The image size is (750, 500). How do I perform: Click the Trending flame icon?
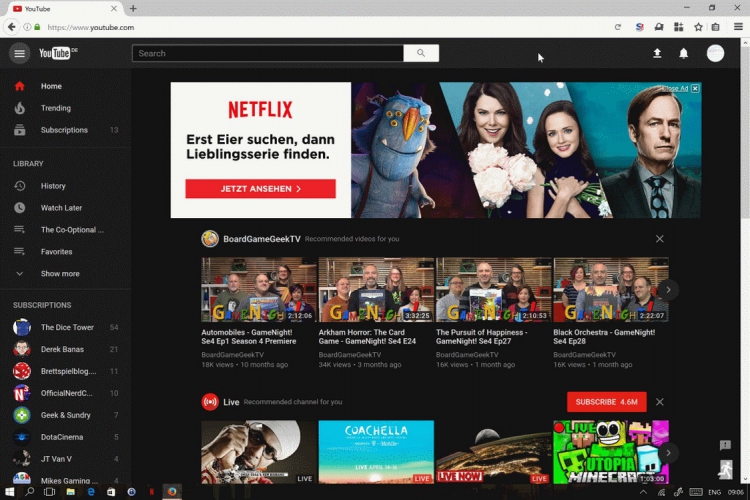20,108
